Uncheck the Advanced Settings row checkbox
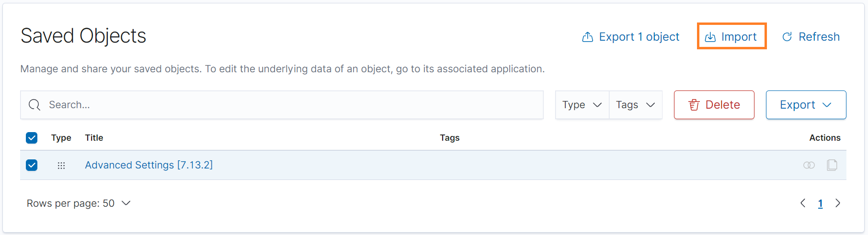 pos(32,165)
